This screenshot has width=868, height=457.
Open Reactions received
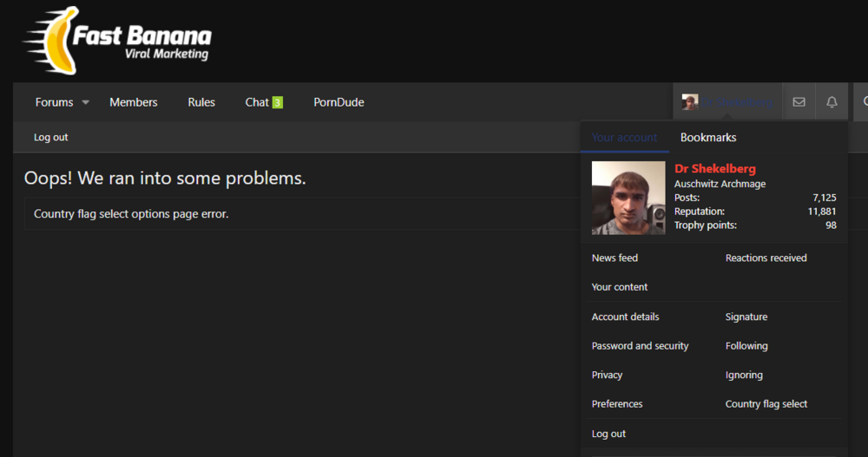766,258
